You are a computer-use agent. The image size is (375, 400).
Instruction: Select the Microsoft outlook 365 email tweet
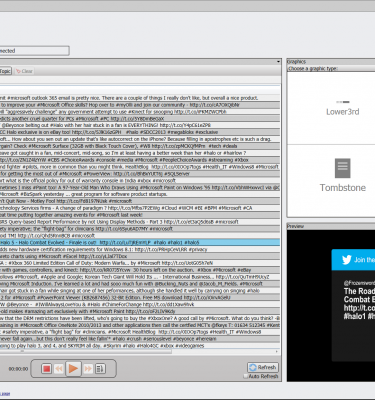[140, 98]
